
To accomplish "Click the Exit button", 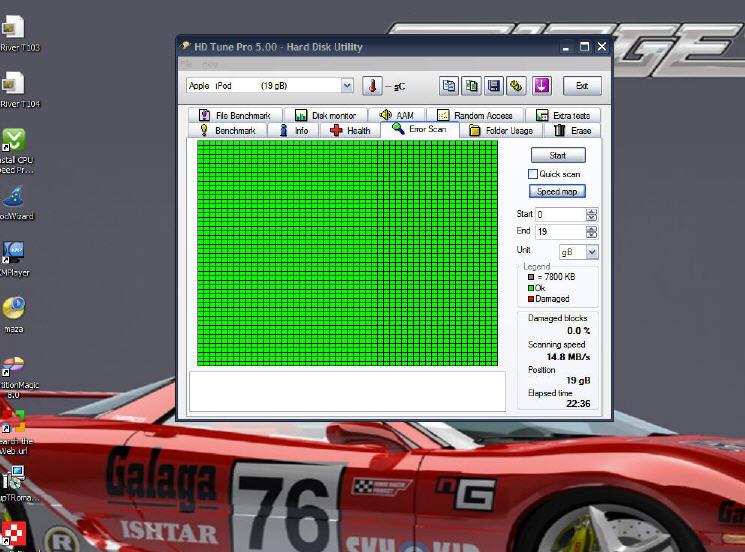I will pos(582,86).
